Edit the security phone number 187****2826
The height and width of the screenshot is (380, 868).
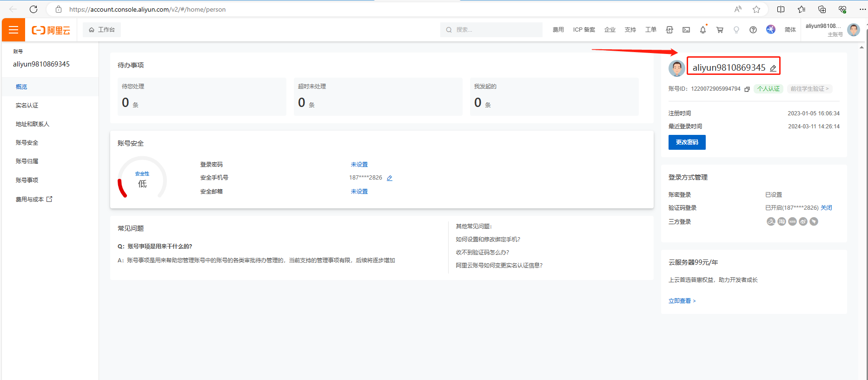click(x=390, y=178)
